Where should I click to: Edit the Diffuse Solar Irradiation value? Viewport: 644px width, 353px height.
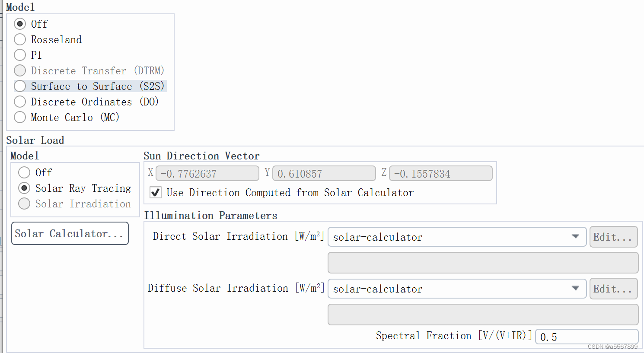point(613,289)
